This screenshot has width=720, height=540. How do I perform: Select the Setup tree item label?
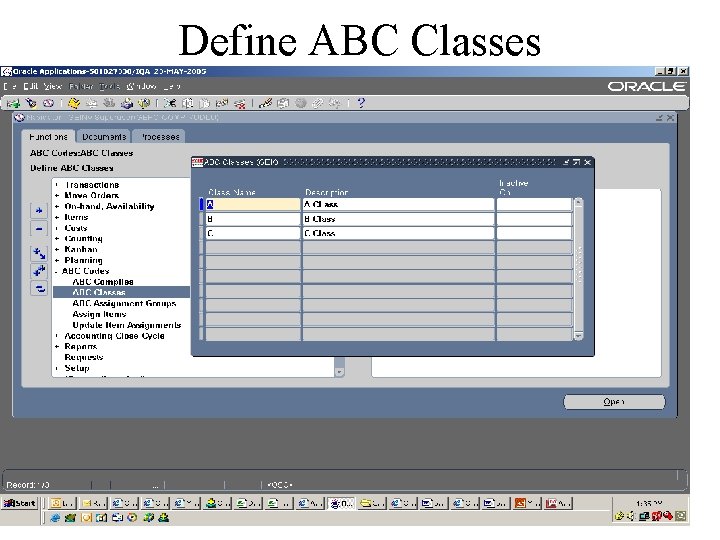coord(77,368)
